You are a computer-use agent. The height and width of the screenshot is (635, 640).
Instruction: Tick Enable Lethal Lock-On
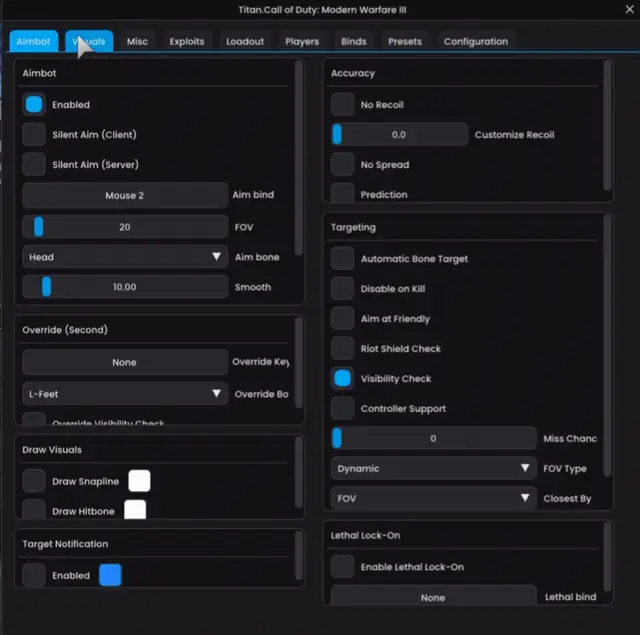[x=342, y=567]
